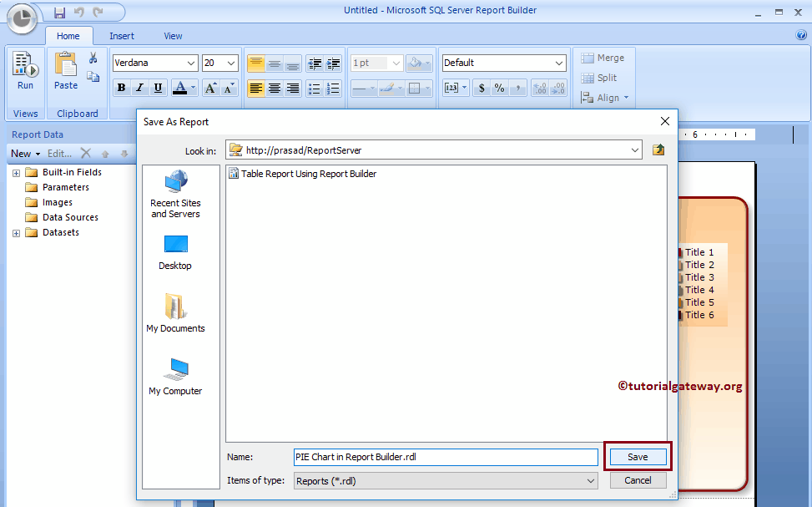Open the Verdana font family dropdown
Screen dimensions: 812x507
coord(191,63)
